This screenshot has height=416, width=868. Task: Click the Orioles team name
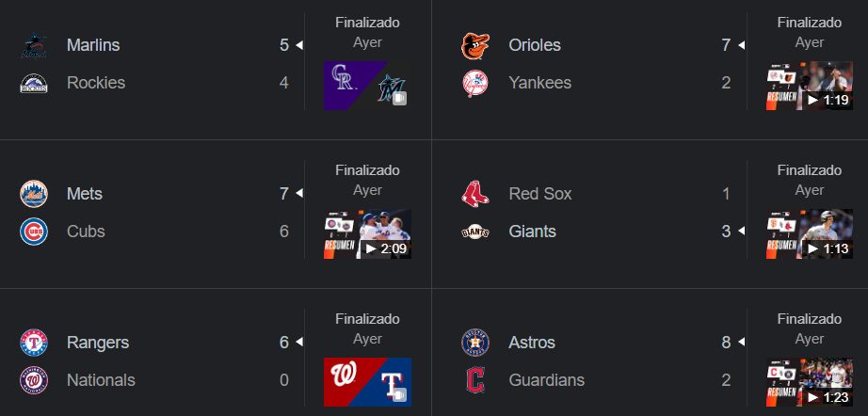tap(535, 45)
